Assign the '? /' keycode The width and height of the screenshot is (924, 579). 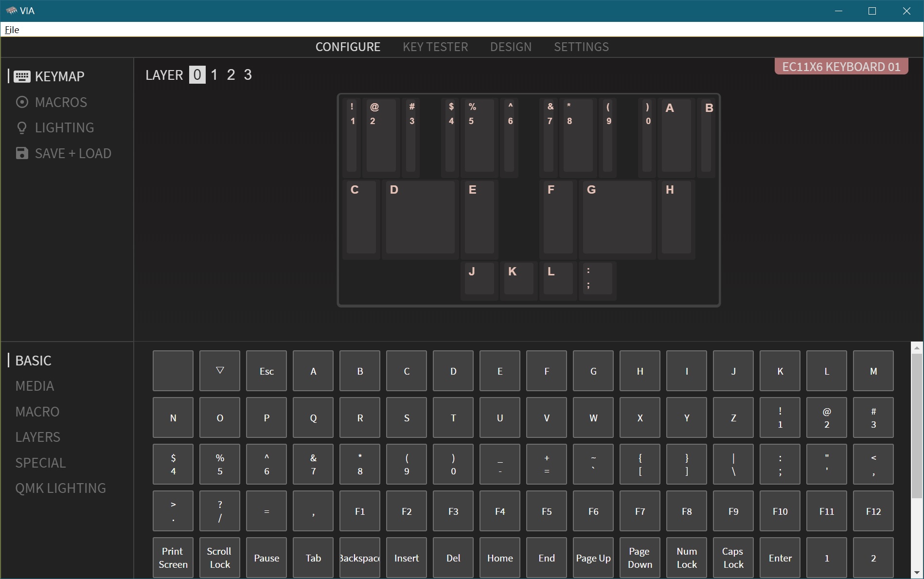[220, 511]
